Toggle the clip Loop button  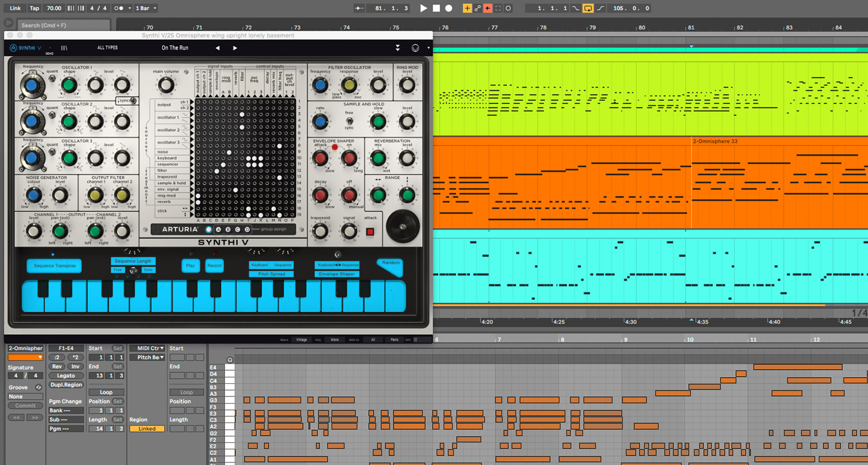pos(106,392)
